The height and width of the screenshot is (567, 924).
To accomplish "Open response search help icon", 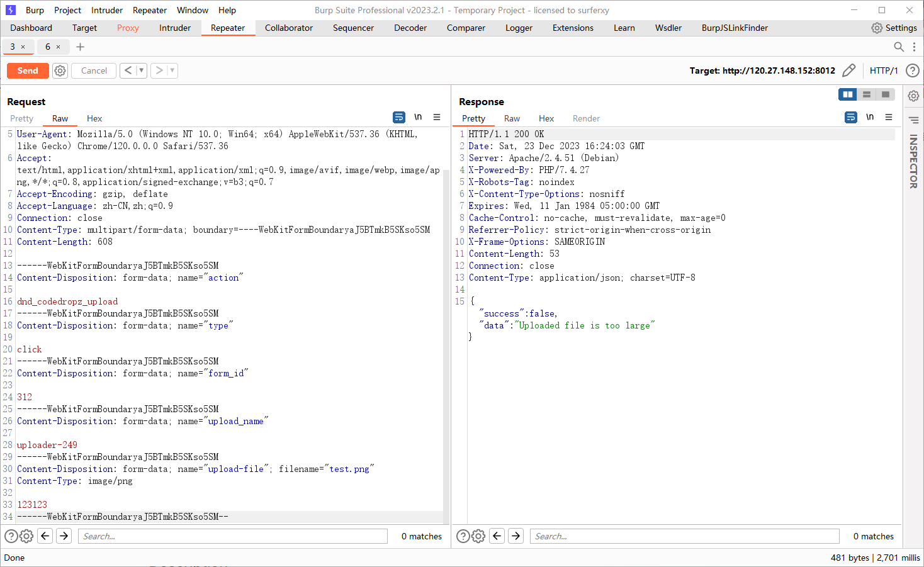I will 463,536.
